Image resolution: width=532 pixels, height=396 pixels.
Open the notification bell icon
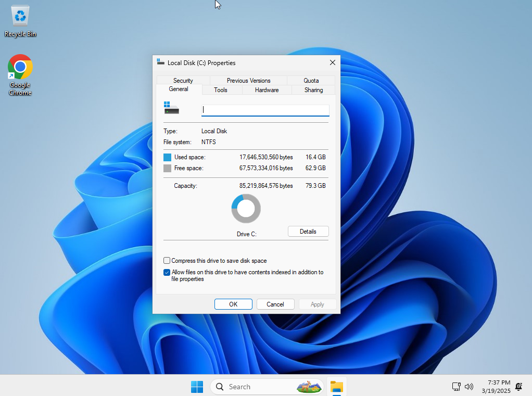coord(518,387)
